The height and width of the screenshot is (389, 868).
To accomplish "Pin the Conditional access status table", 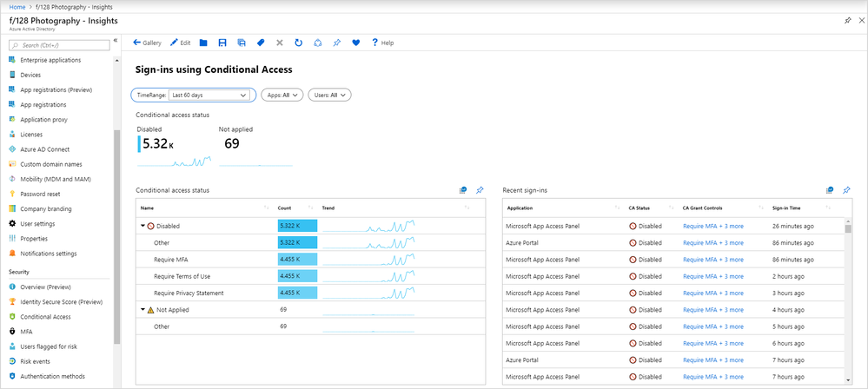I will pyautogui.click(x=480, y=190).
